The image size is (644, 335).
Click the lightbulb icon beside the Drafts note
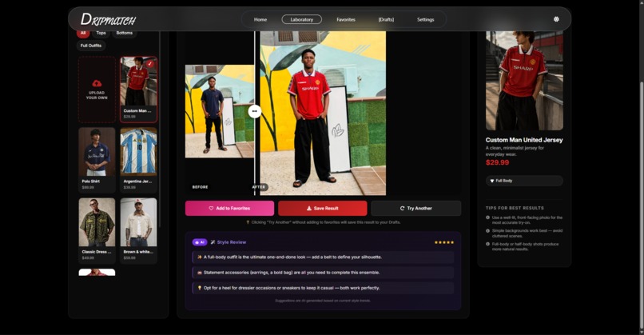[248, 222]
